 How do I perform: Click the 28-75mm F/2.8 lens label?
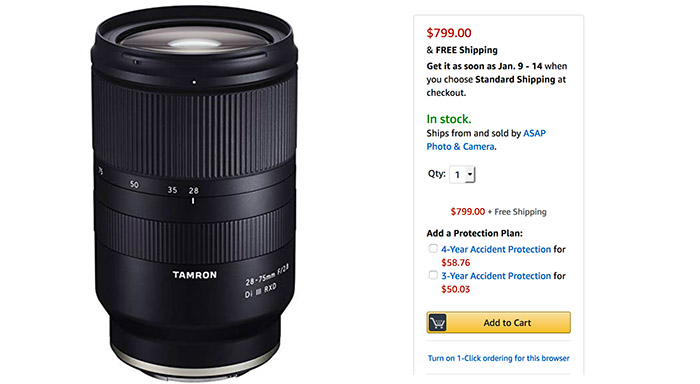267,275
